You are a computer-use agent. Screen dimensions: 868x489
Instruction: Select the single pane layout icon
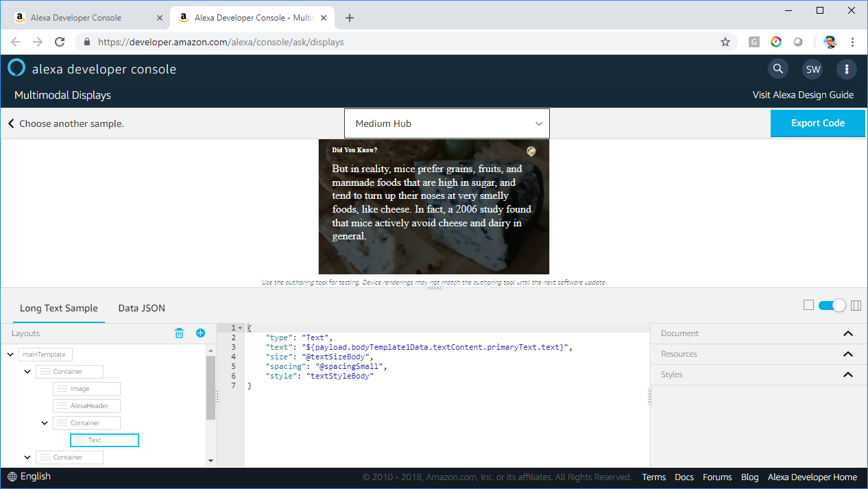point(808,305)
